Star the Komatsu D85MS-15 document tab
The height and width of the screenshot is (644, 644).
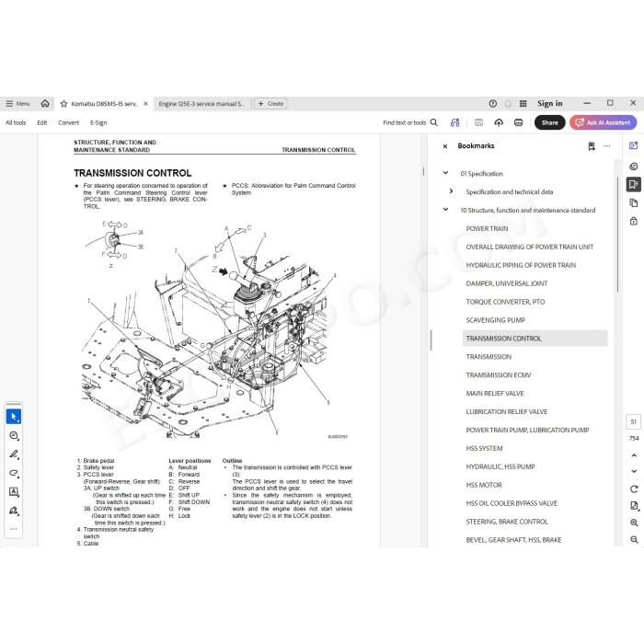point(63,104)
